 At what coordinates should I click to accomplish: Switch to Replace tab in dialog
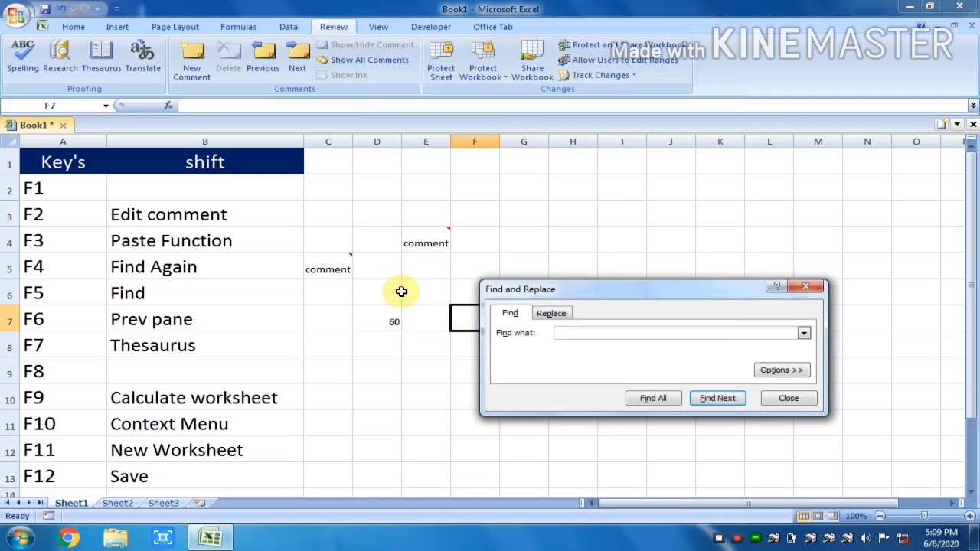coord(551,313)
